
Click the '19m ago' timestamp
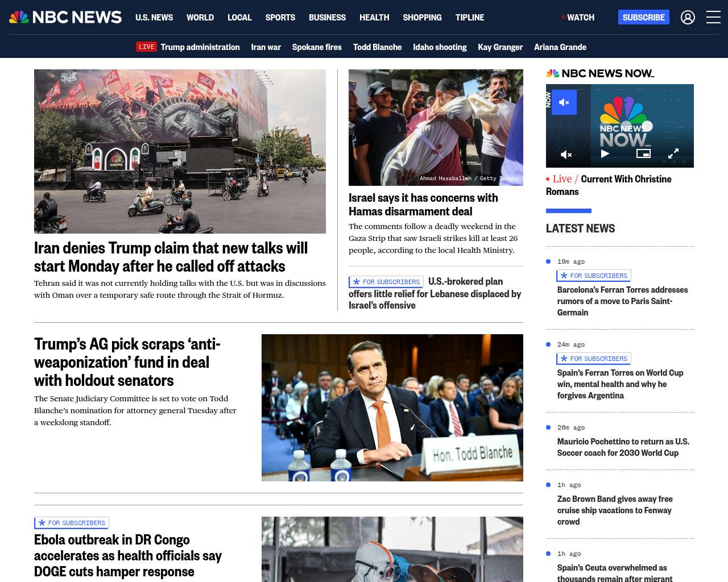[x=571, y=261]
